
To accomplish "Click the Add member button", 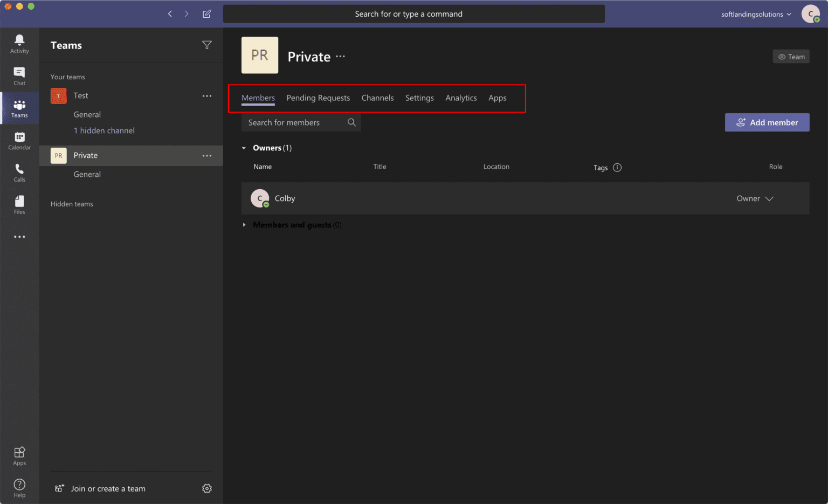I will pyautogui.click(x=767, y=122).
